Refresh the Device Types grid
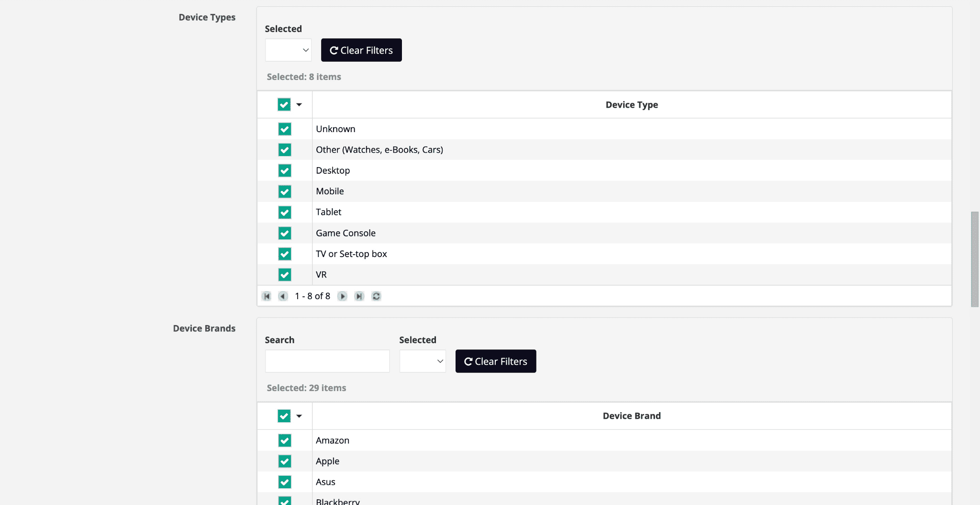980x505 pixels. pos(377,296)
